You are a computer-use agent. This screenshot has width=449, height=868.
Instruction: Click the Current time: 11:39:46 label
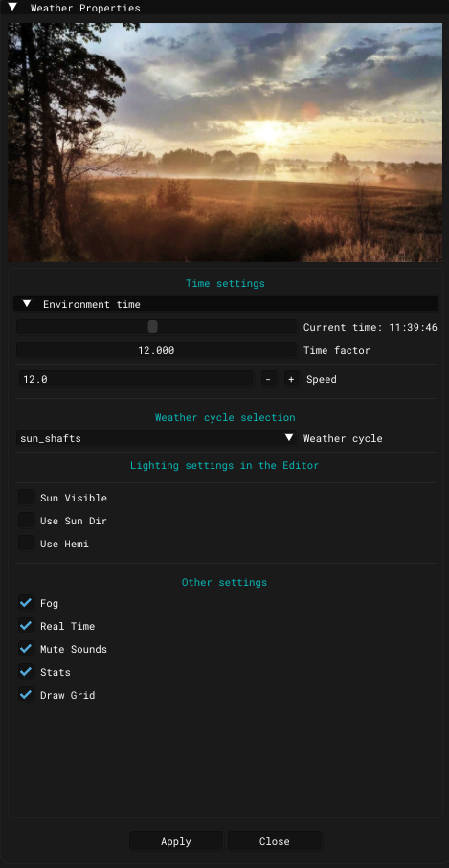point(370,327)
